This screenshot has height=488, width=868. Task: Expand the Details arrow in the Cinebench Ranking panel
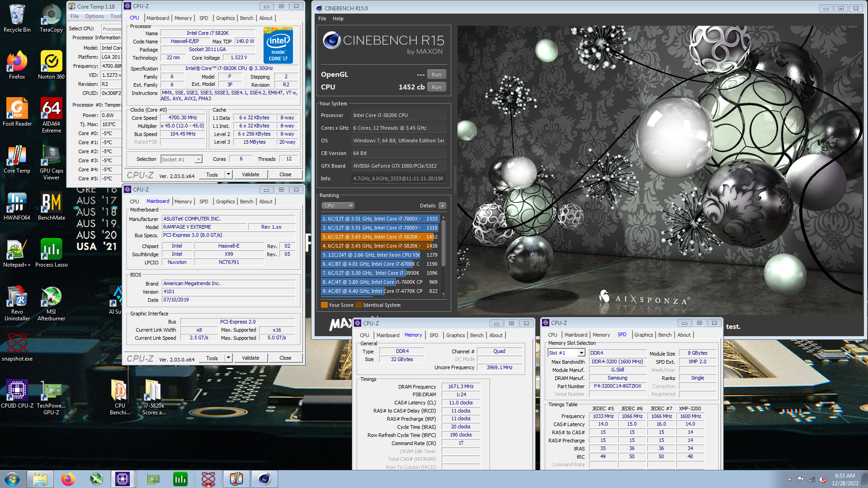[x=443, y=206]
